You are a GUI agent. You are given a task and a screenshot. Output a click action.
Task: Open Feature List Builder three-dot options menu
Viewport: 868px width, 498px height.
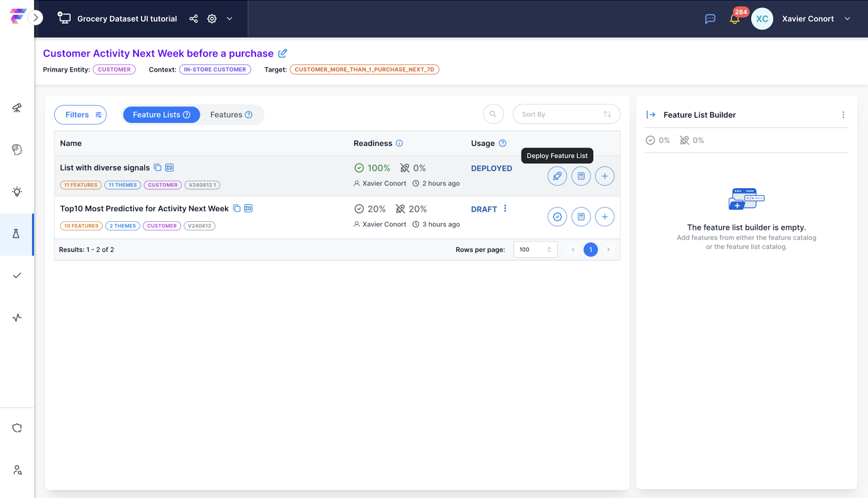843,115
